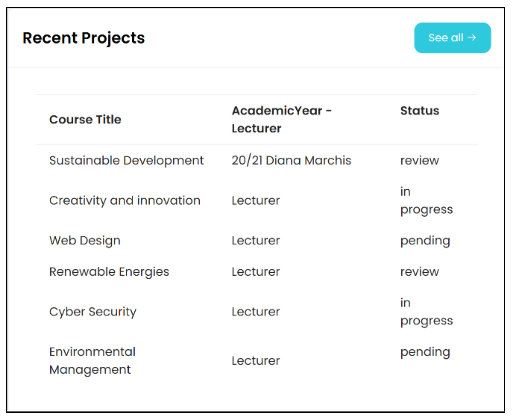
Task: Click the "See all" button
Action: (x=452, y=38)
